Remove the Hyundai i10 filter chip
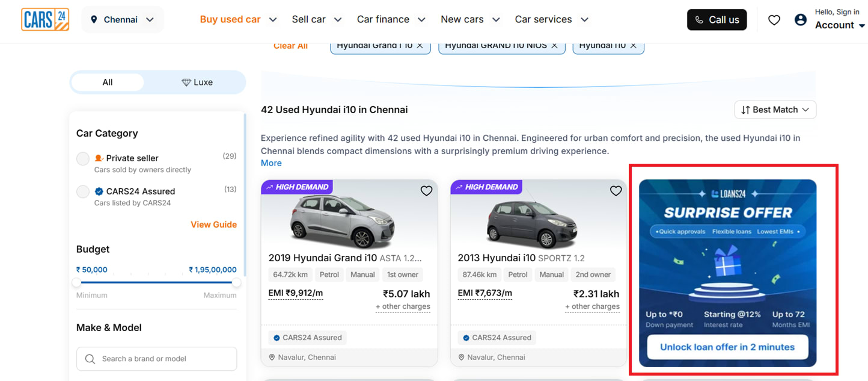The height and width of the screenshot is (381, 868). coord(633,46)
